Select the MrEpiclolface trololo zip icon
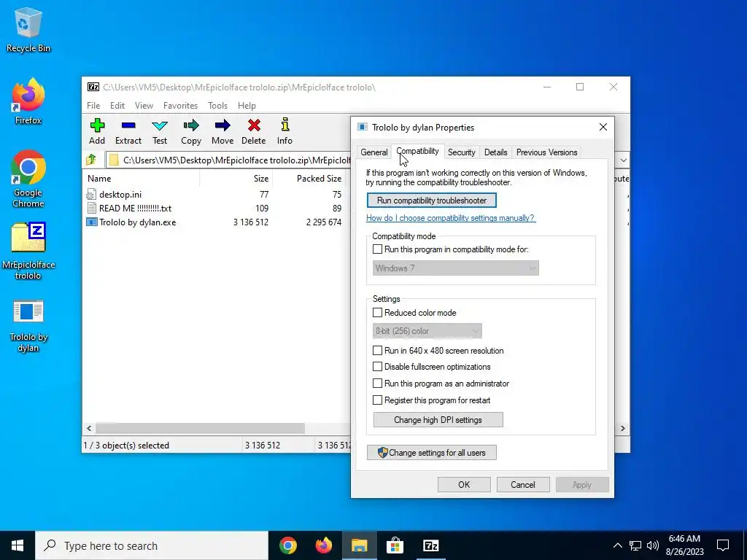The height and width of the screenshot is (560, 747). (x=28, y=251)
